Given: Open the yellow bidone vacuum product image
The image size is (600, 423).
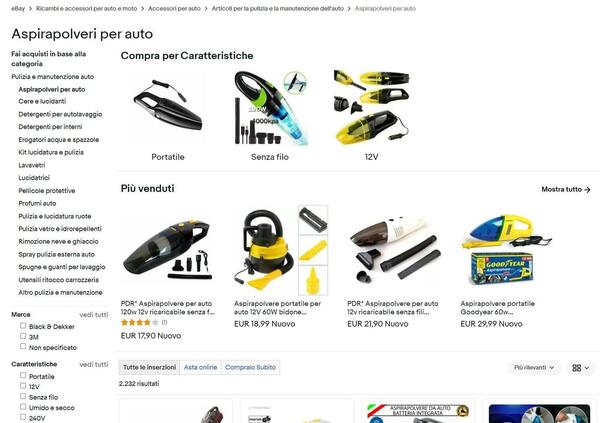Looking at the screenshot, I should pos(281,250).
